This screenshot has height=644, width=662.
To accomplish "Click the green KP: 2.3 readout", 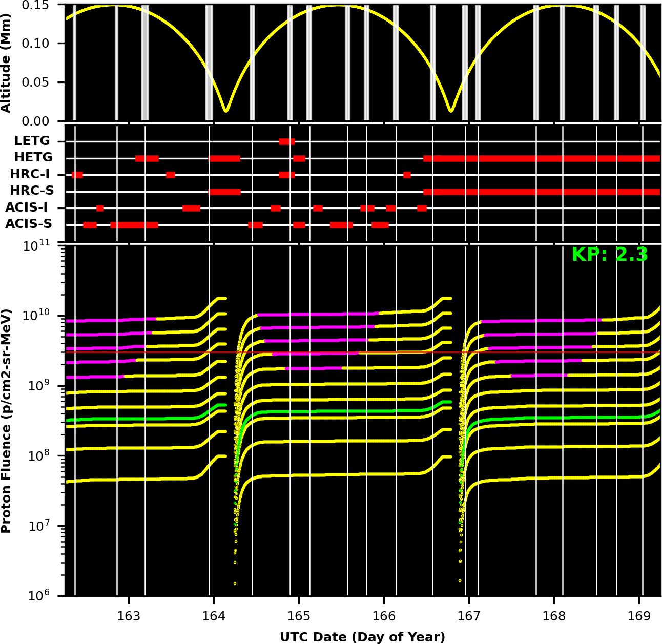I will 610,254.
